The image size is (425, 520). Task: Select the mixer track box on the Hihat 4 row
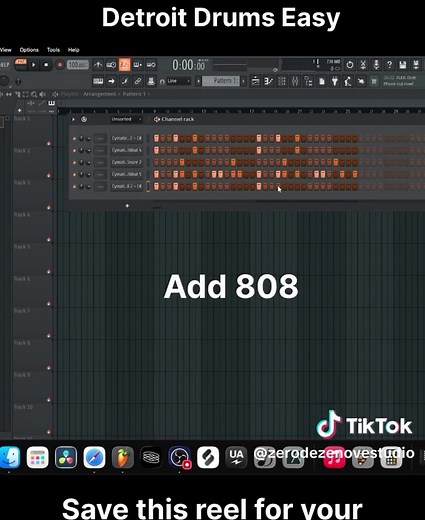pyautogui.click(x=100, y=150)
